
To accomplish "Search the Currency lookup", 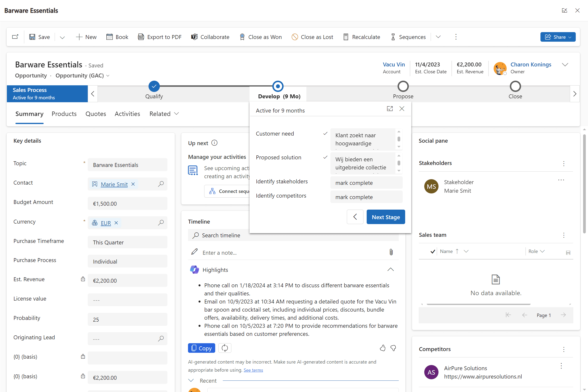I will 161,223.
